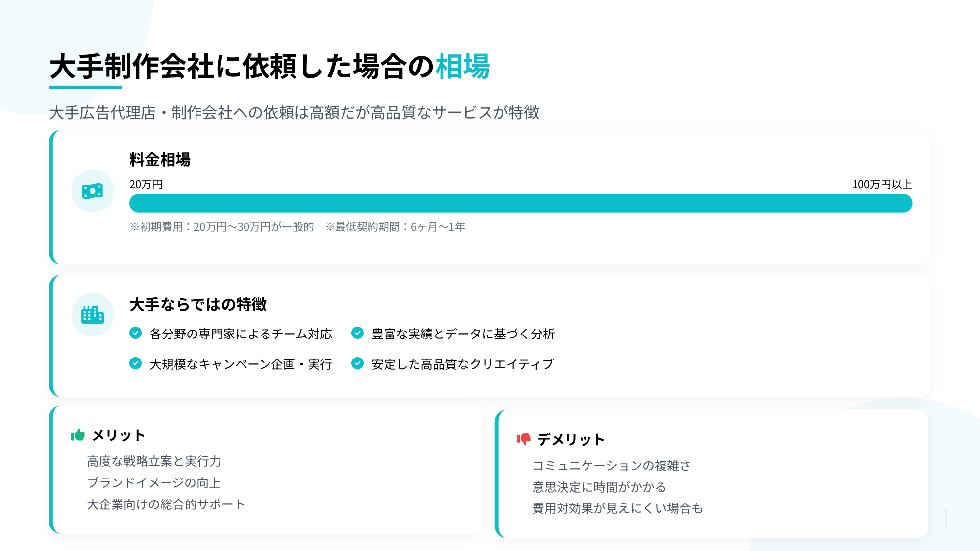Click checkmark beside 安定した高品質なクリエイティブ
980x551 pixels.
click(358, 363)
